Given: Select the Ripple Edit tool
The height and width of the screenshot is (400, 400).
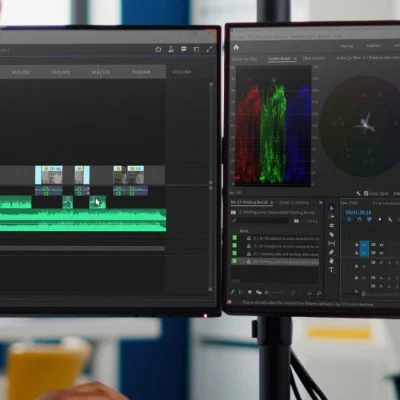Looking at the screenshot, I should pyautogui.click(x=332, y=226).
